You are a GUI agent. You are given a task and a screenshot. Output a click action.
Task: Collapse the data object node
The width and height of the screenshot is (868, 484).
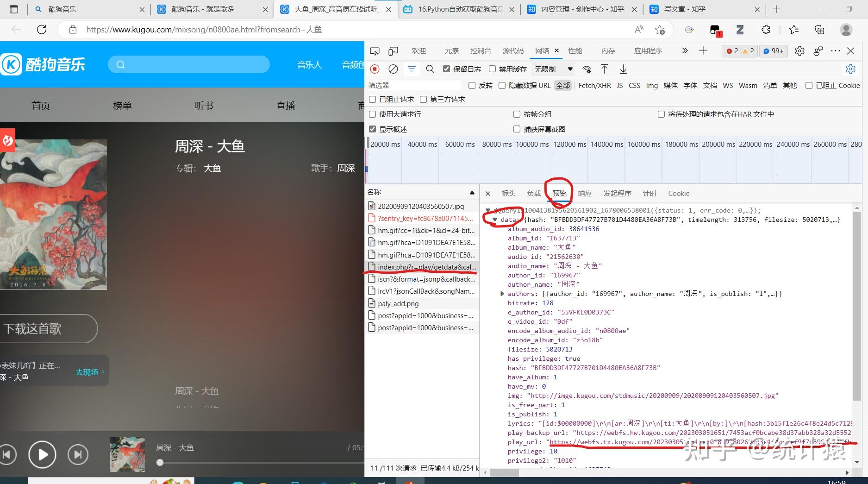(x=495, y=220)
